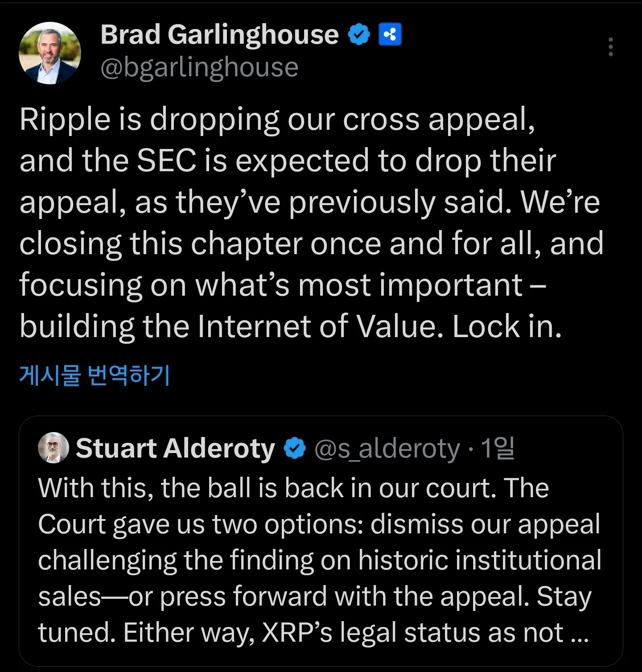Open the three-dot more options menu
This screenshot has height=672, width=642.
coord(610,47)
